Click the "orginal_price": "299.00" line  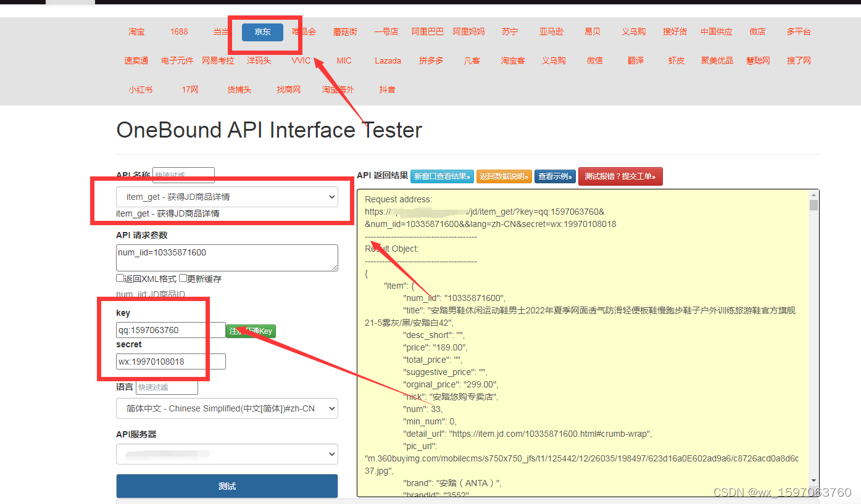tap(451, 384)
